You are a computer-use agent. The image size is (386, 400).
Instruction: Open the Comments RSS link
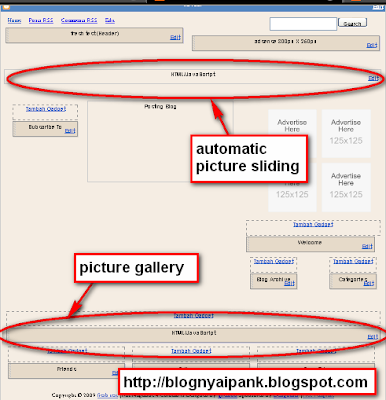[x=79, y=20]
